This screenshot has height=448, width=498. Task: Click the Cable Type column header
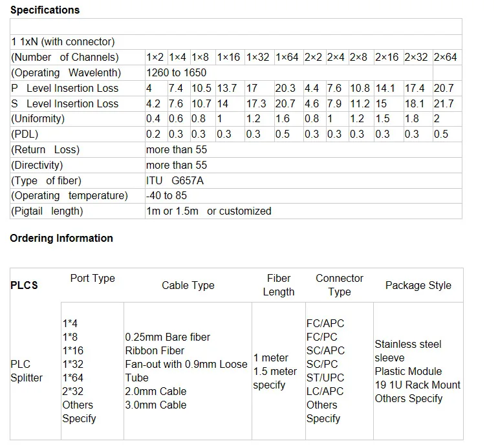pos(188,285)
